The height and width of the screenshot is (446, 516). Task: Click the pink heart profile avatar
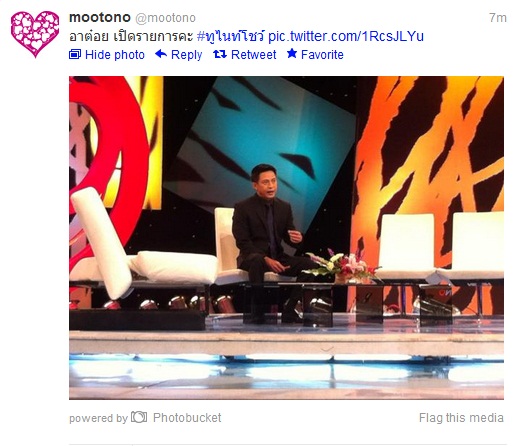click(x=35, y=34)
